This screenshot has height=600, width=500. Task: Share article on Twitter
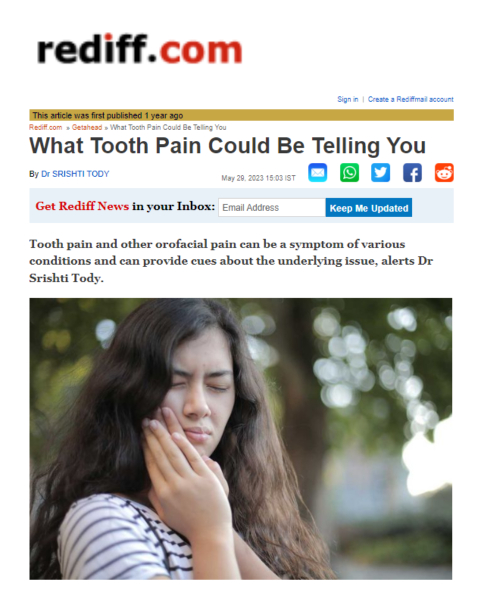(x=381, y=173)
